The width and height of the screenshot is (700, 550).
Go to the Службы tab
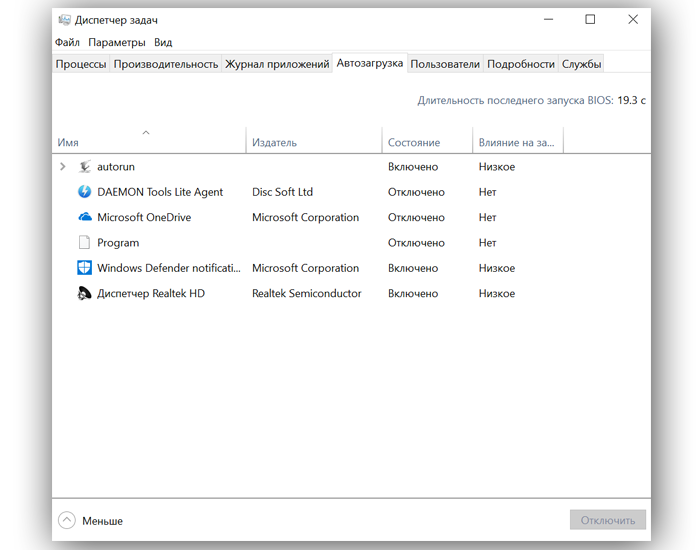581,64
